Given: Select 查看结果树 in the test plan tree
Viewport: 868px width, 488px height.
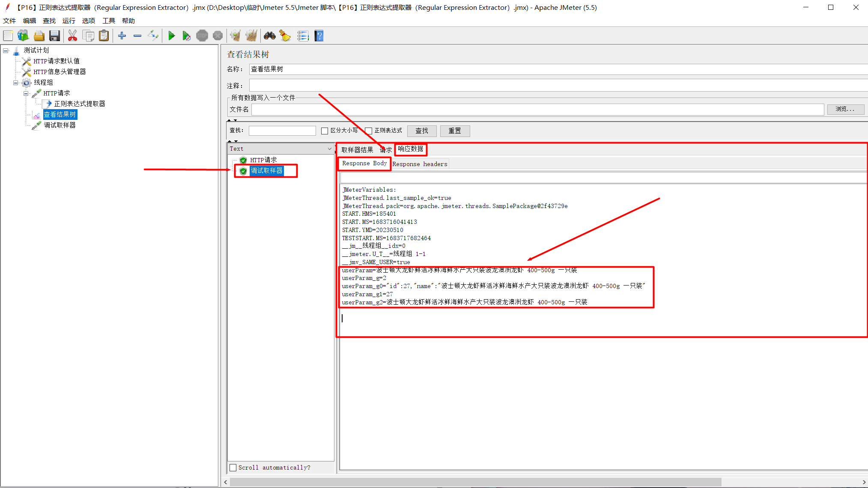Looking at the screenshot, I should [60, 115].
